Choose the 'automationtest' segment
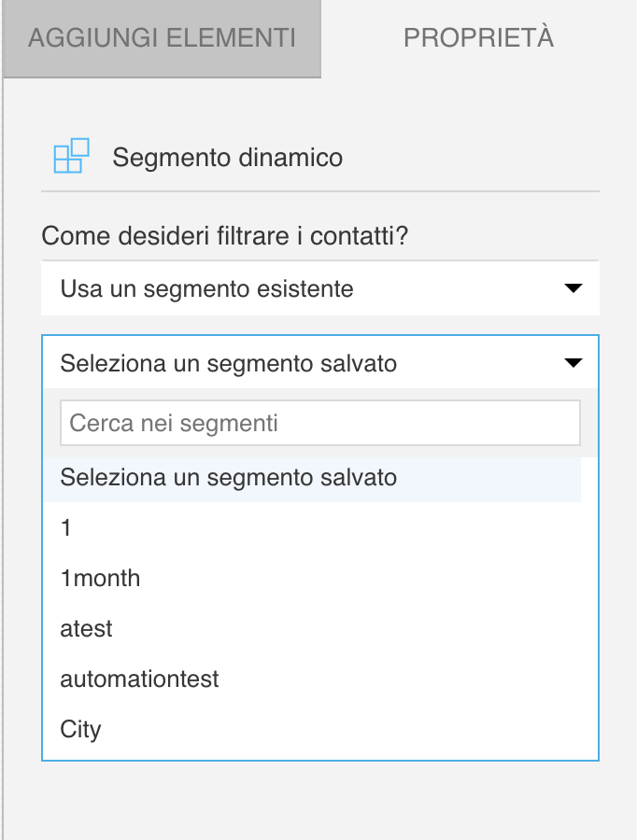Image resolution: width=637 pixels, height=840 pixels. [x=312, y=679]
